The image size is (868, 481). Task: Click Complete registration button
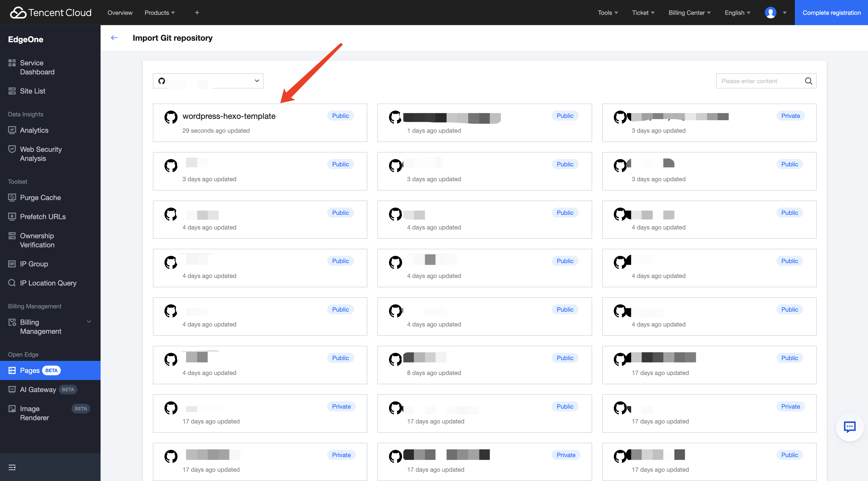tap(831, 13)
